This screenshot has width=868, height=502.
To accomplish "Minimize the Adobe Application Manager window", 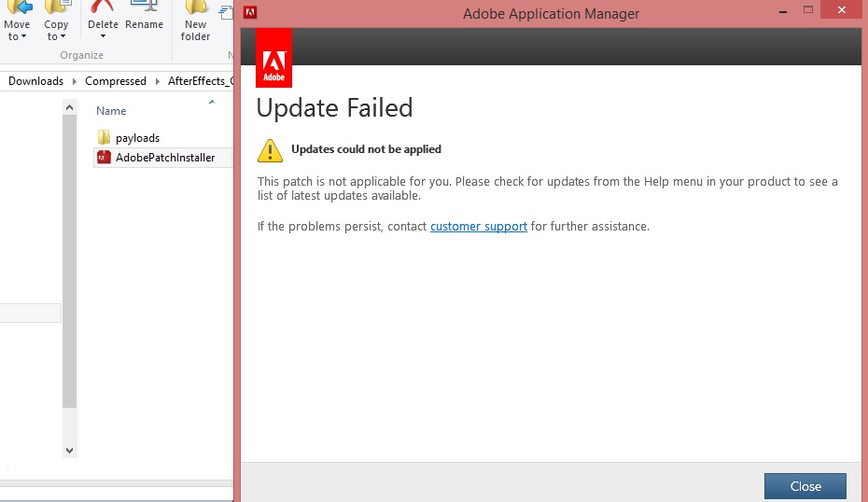I will click(x=783, y=11).
